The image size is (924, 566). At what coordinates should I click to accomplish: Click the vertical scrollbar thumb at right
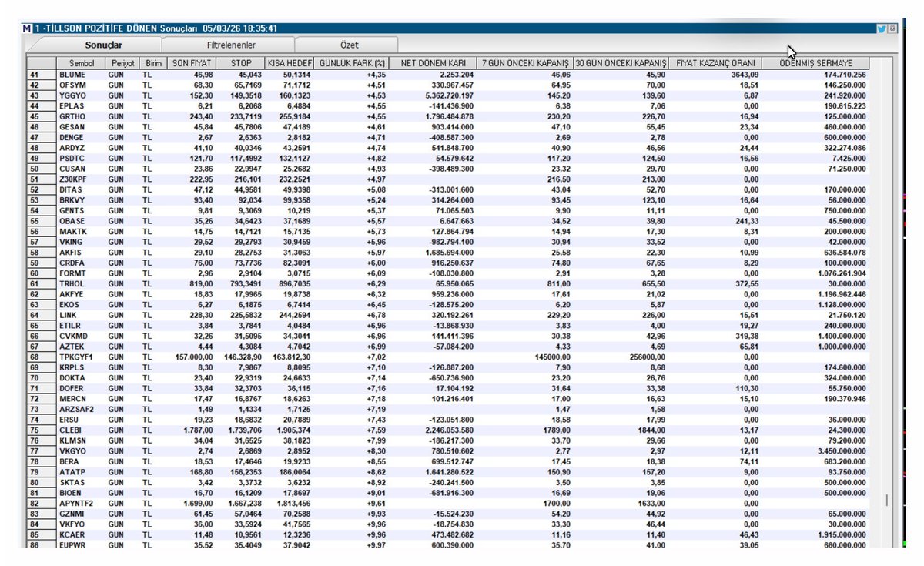tap(885, 499)
